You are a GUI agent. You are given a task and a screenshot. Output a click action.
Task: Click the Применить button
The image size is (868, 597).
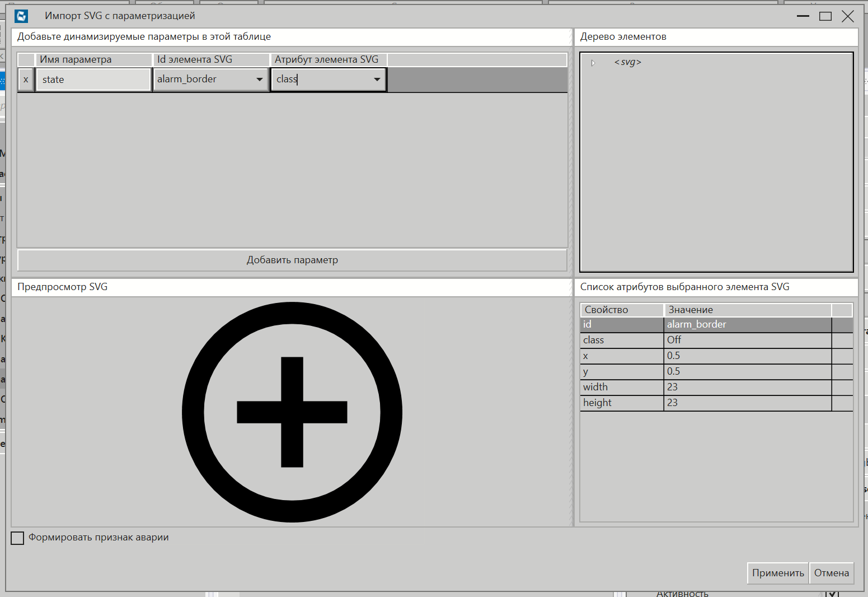point(777,573)
